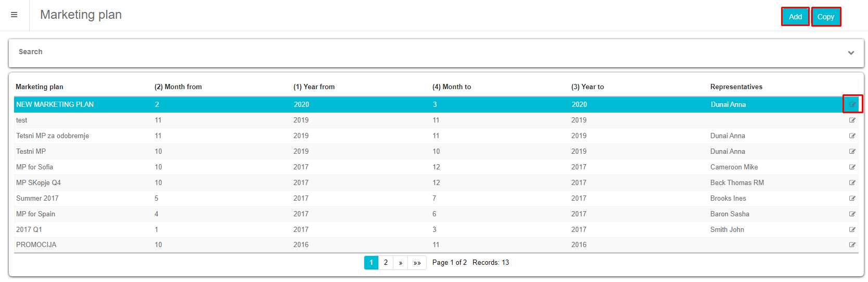
Task: Open the hamburger navigation menu
Action: click(14, 15)
